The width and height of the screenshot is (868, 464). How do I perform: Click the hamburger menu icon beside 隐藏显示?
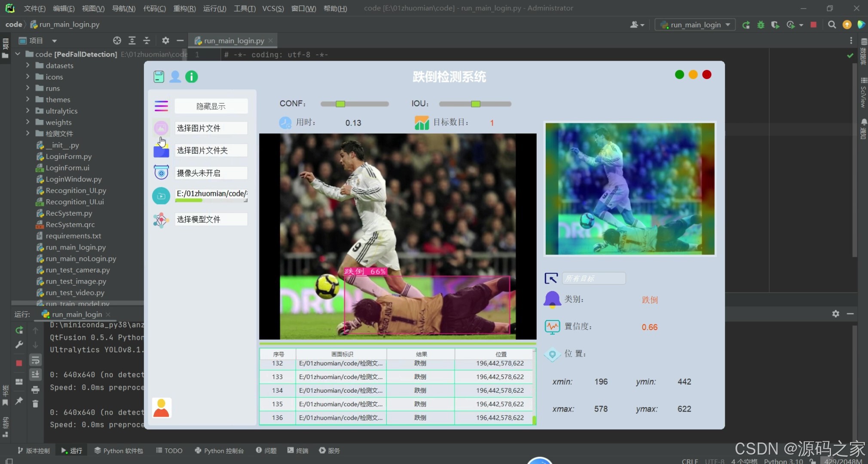point(161,106)
